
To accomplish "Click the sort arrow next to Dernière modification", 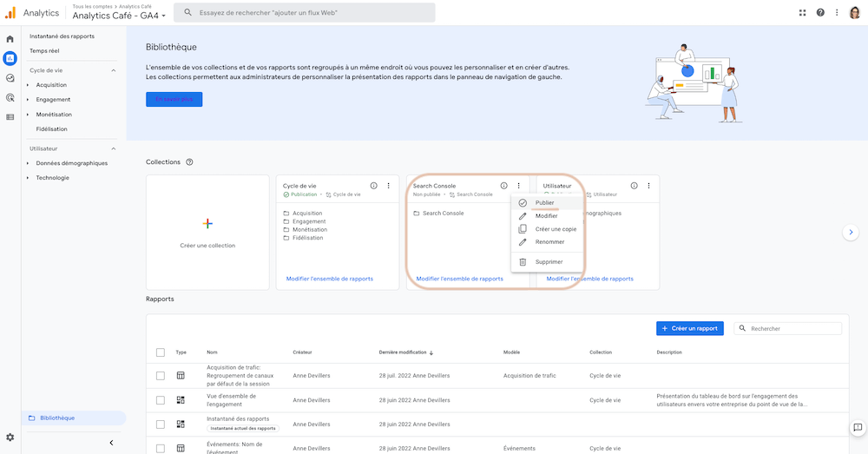I will pos(431,352).
